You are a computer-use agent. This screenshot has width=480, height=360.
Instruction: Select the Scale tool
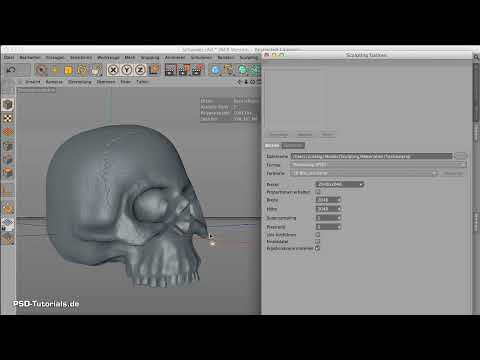point(68,70)
